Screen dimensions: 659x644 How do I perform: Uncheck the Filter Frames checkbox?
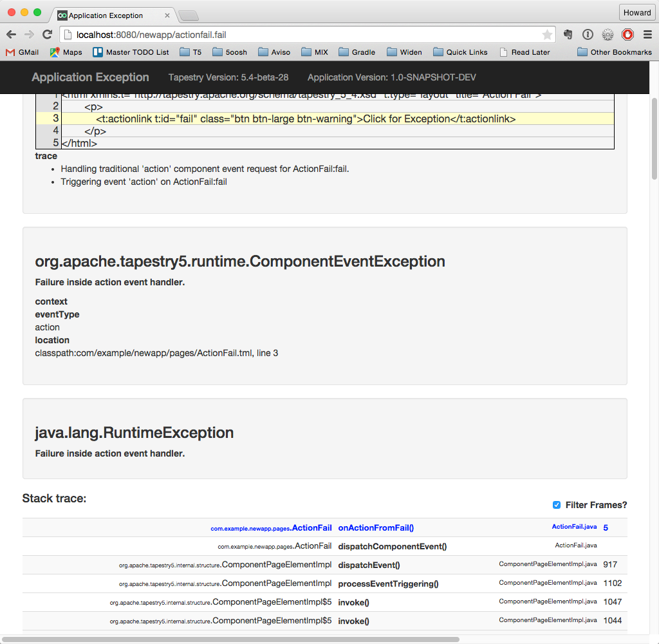[557, 505]
